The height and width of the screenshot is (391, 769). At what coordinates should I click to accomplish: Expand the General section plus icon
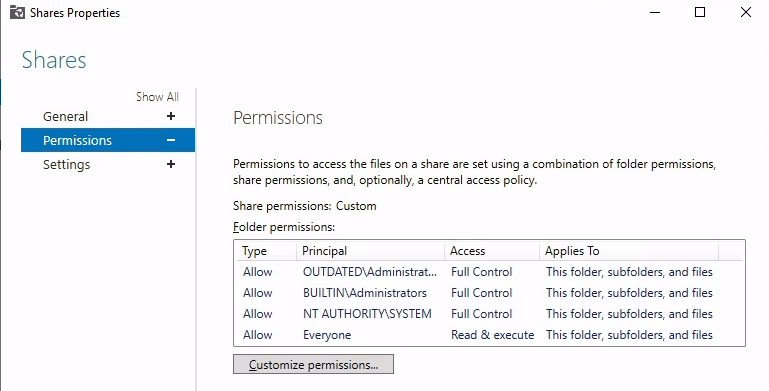coord(171,116)
